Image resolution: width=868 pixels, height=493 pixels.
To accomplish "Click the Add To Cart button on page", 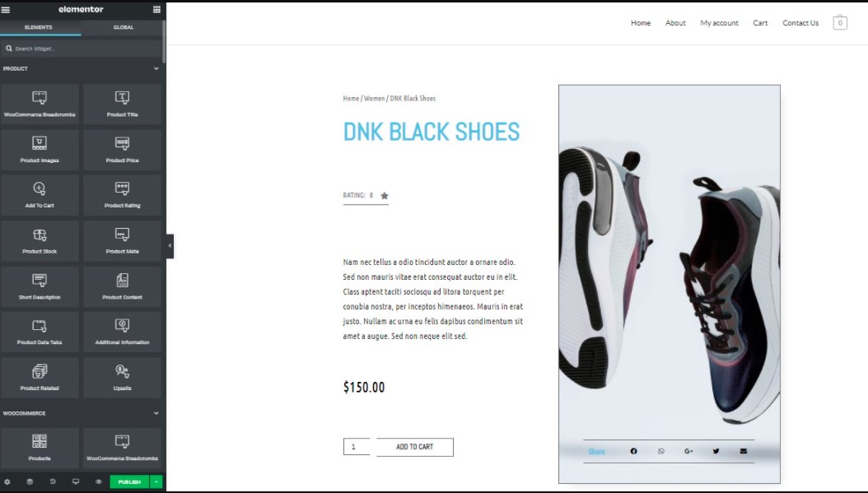I will [414, 447].
